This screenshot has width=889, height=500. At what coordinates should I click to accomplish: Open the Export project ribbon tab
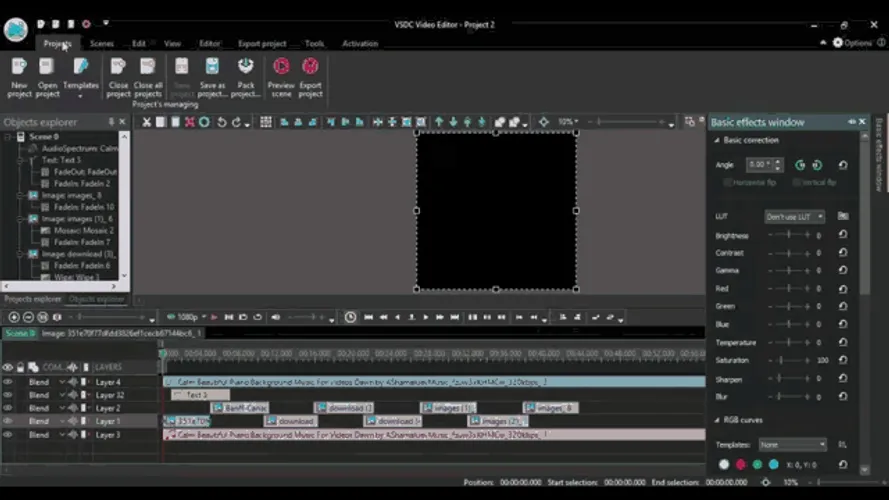coord(262,44)
